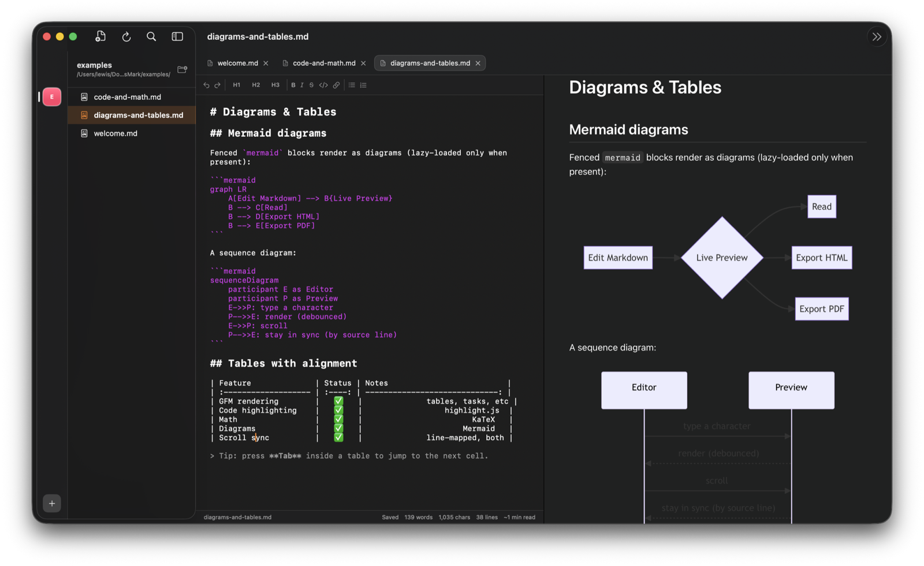Click the 'Code highlighting' table cell
Screen dimensions: 924x566
point(258,411)
